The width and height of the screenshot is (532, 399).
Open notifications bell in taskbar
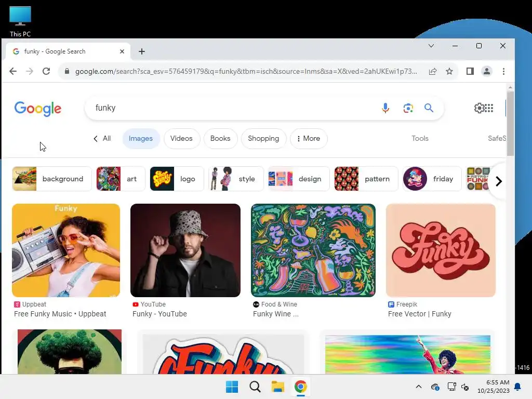tap(518, 387)
